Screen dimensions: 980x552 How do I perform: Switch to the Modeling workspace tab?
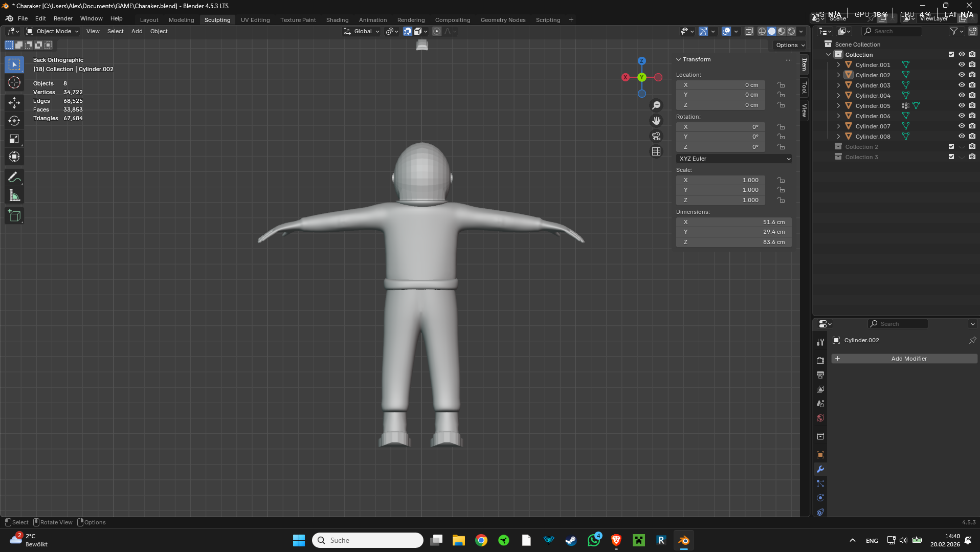coord(182,20)
